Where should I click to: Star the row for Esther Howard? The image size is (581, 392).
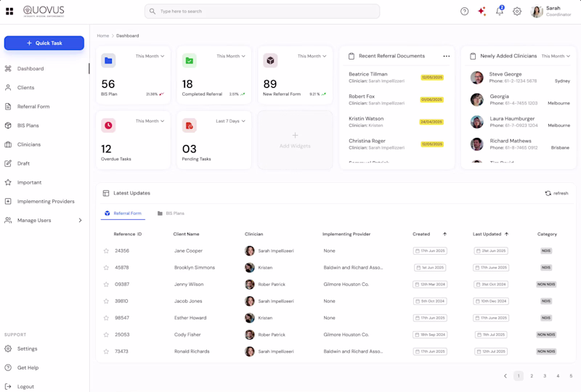coord(106,318)
